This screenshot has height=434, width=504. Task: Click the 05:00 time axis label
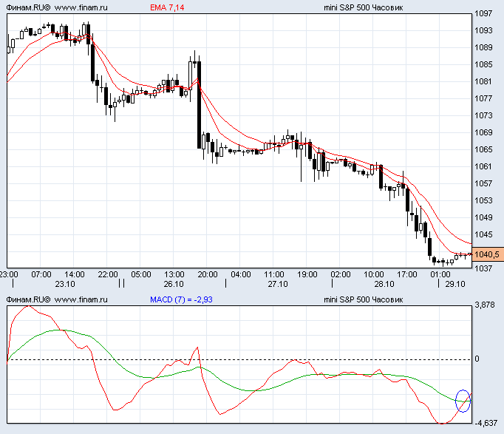coord(141,274)
